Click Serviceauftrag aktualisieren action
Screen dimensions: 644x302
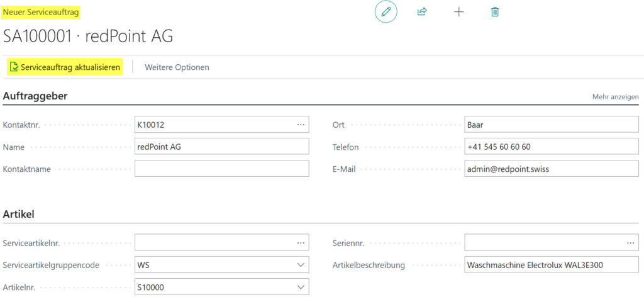tap(65, 67)
